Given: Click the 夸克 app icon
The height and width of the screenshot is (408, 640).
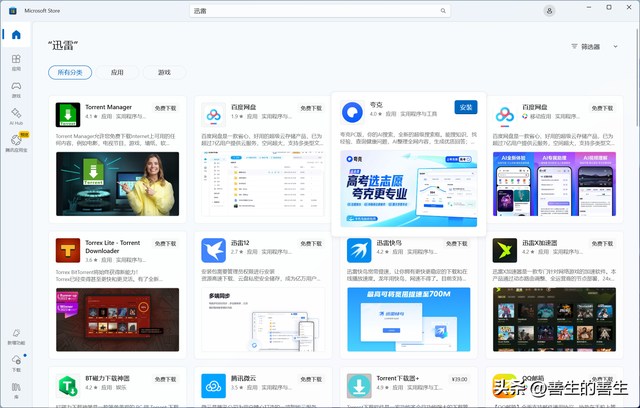Looking at the screenshot, I should tap(352, 112).
